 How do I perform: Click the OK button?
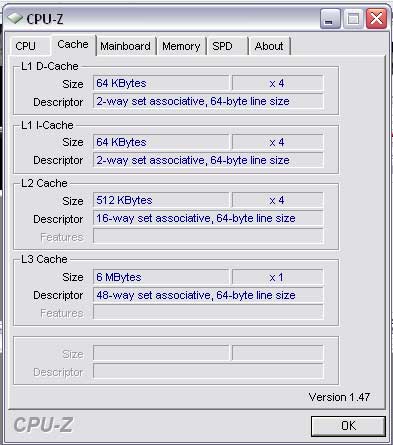coord(348,426)
